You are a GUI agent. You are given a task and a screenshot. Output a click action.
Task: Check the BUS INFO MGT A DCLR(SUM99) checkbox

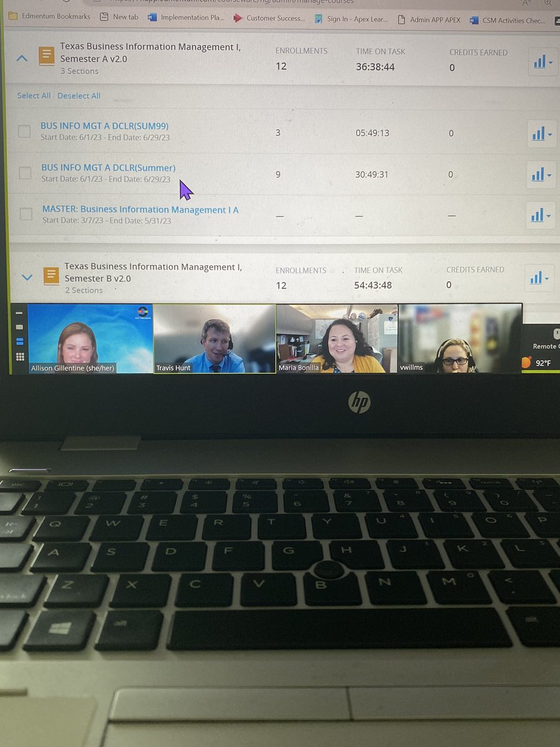(24, 131)
